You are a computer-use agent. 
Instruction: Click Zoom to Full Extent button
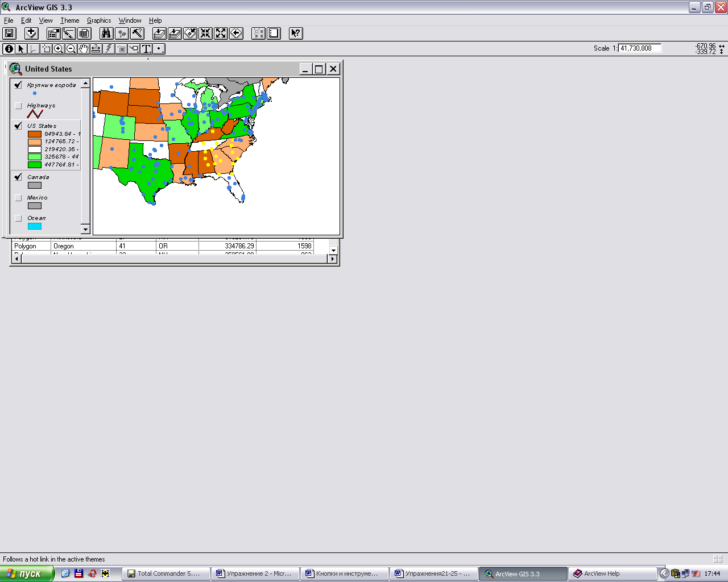coord(159,34)
